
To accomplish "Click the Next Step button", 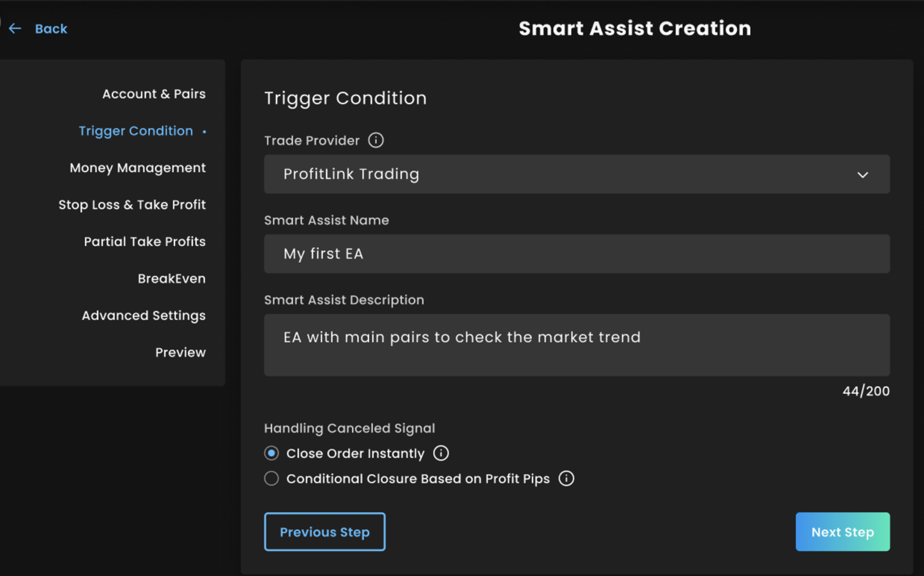I will pyautogui.click(x=842, y=532).
